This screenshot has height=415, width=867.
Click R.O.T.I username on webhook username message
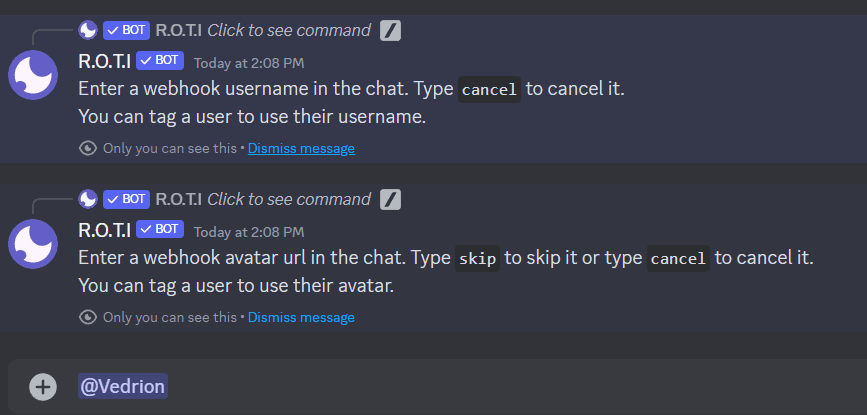tap(105, 61)
